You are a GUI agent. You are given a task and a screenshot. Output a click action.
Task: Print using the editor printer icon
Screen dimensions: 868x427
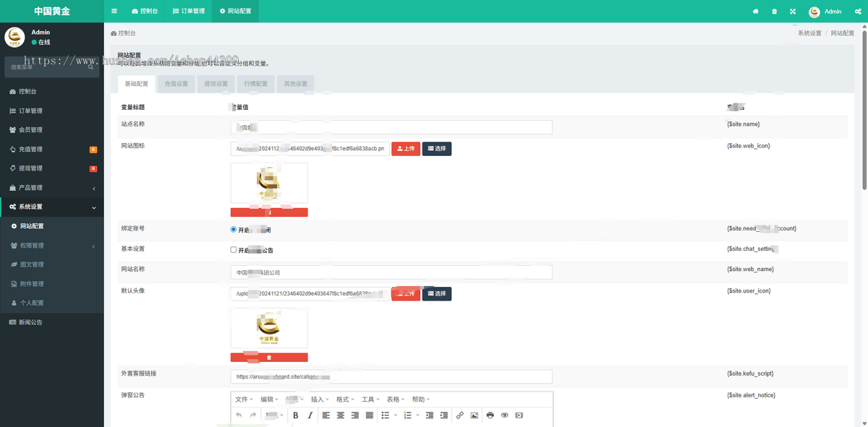point(490,415)
